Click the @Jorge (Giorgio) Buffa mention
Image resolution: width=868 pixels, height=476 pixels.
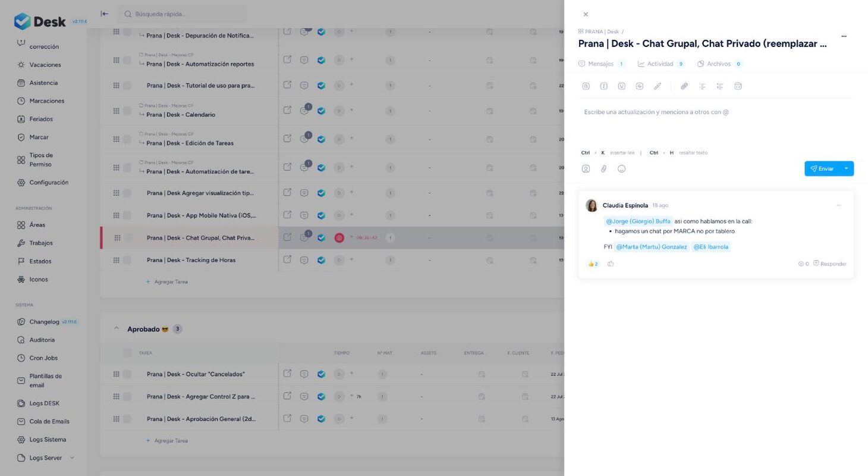[x=638, y=221]
